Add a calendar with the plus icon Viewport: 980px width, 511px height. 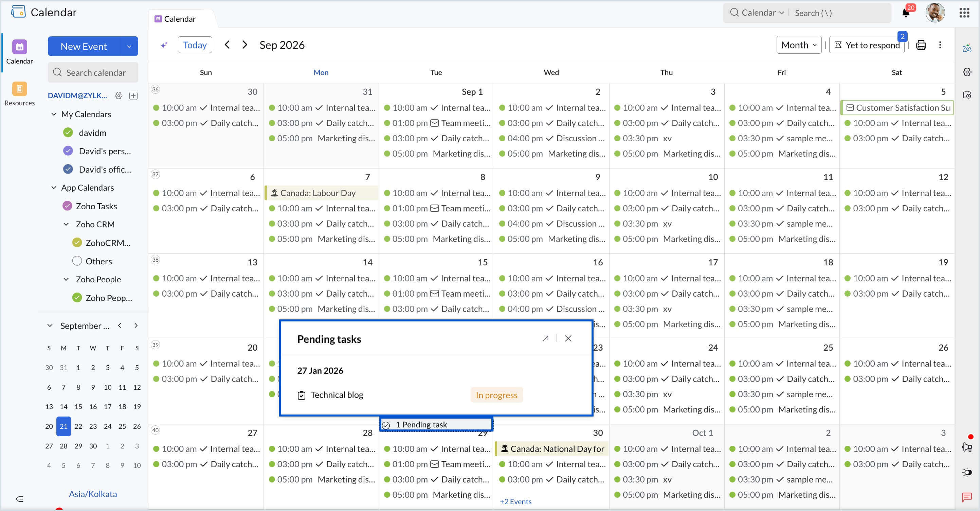coord(133,95)
